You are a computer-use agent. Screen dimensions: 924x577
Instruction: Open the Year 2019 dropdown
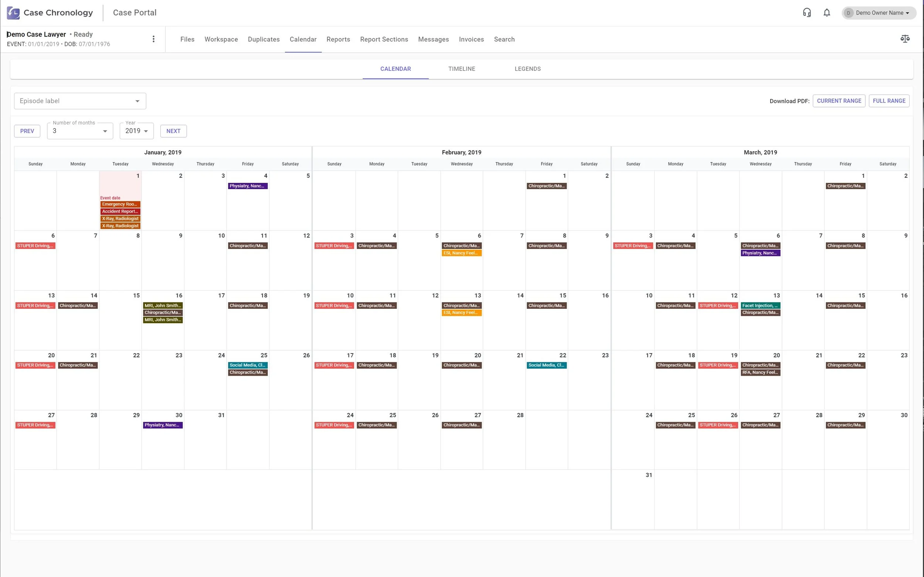point(137,131)
